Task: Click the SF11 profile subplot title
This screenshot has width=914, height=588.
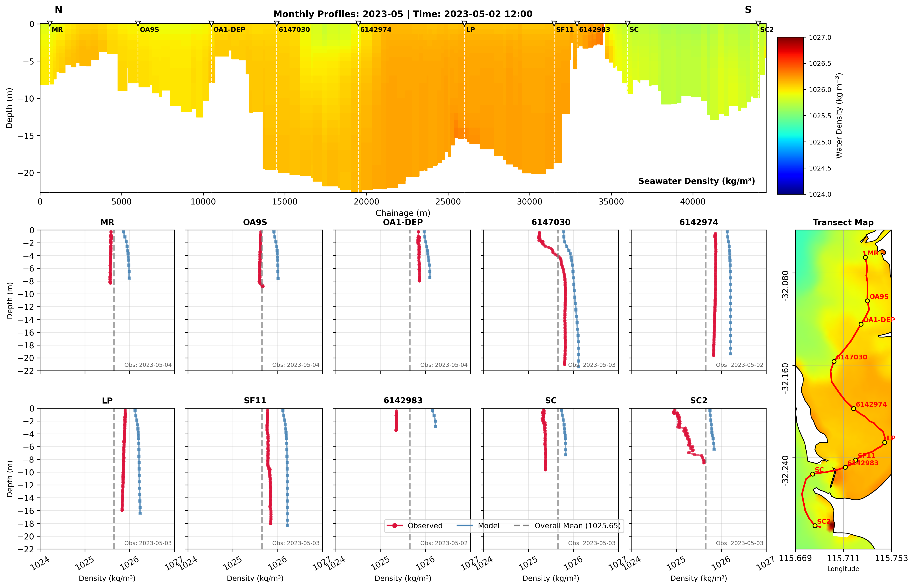Action: pos(255,401)
